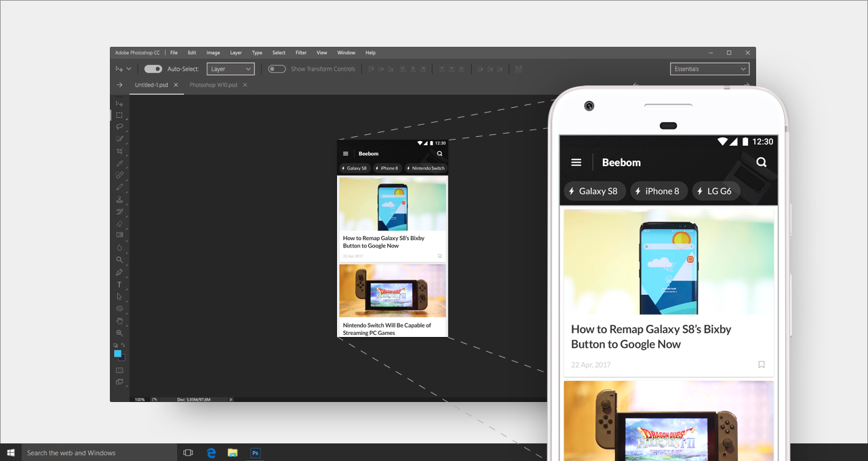This screenshot has width=868, height=461.
Task: Switch to the Photoshop W10.psd tab
Action: coord(214,85)
